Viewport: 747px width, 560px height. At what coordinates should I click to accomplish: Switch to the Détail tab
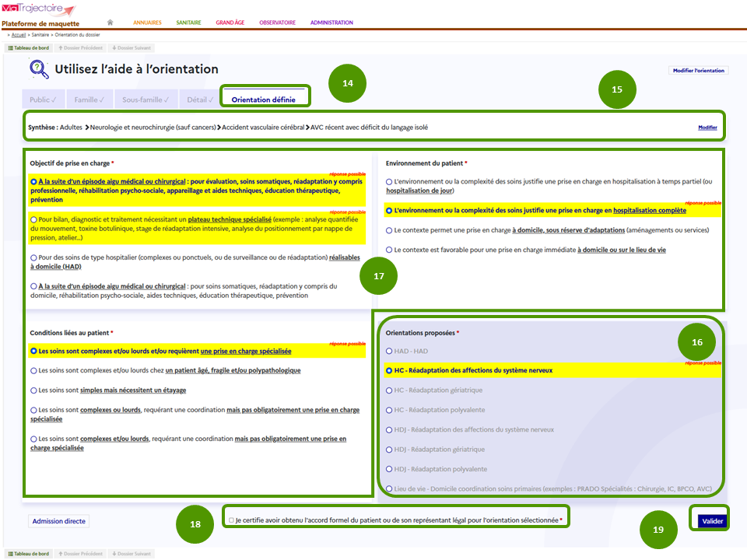200,99
